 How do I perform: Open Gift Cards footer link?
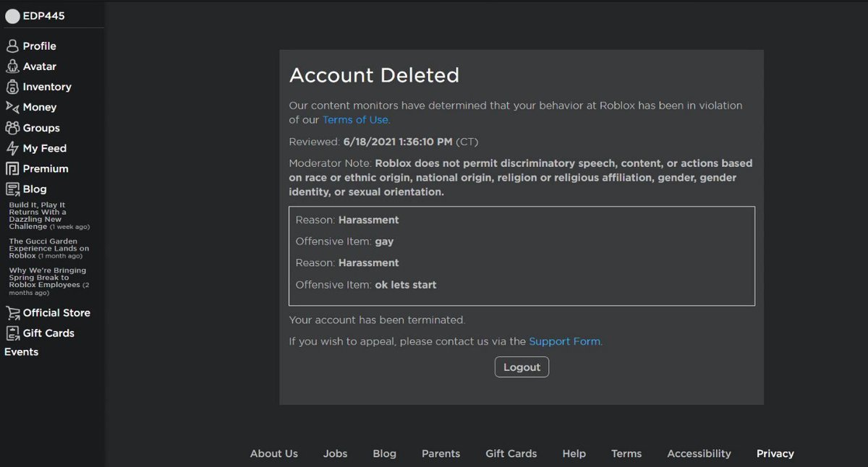tap(511, 454)
